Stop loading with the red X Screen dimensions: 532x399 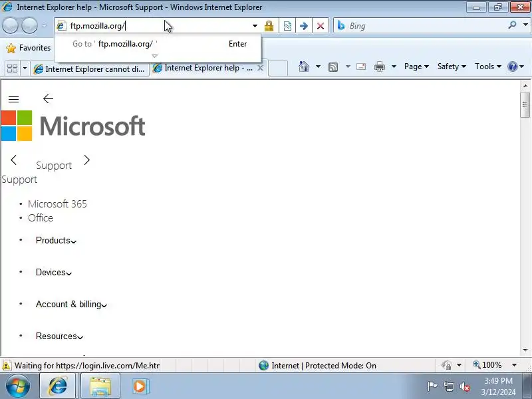pos(321,26)
